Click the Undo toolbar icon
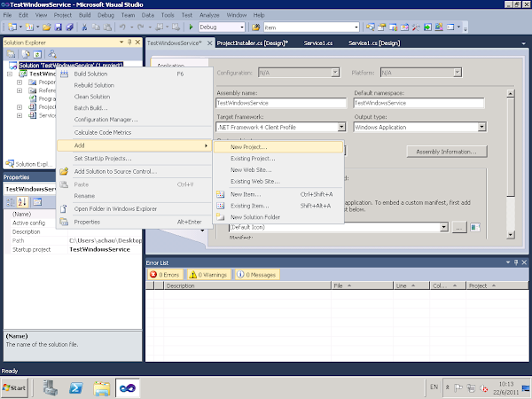 click(123, 27)
